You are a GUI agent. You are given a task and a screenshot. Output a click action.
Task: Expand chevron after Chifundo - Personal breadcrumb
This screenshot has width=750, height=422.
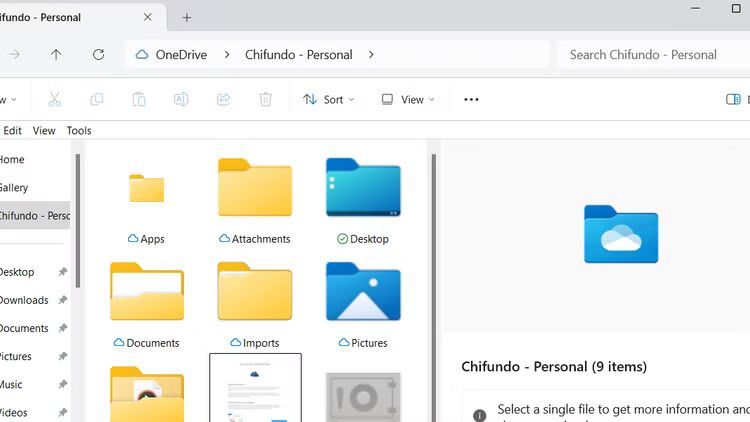coord(372,55)
